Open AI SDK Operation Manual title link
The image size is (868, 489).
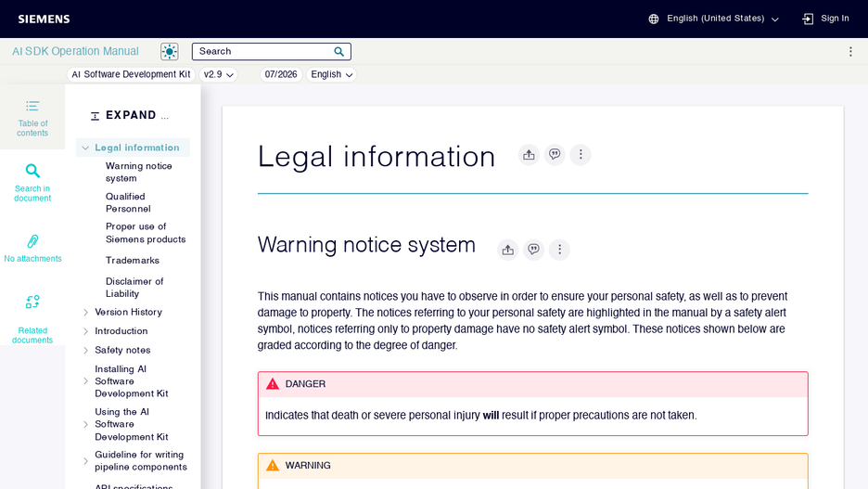[x=75, y=51]
